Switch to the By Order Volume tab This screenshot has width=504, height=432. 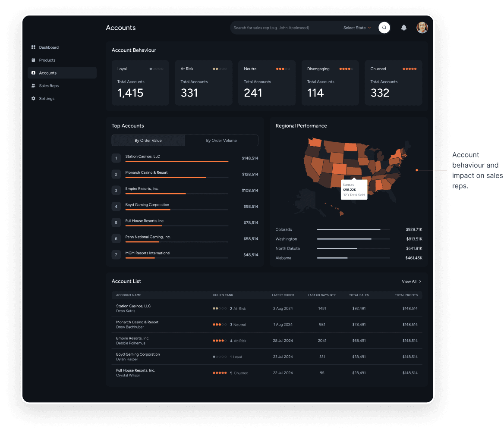pos(221,140)
